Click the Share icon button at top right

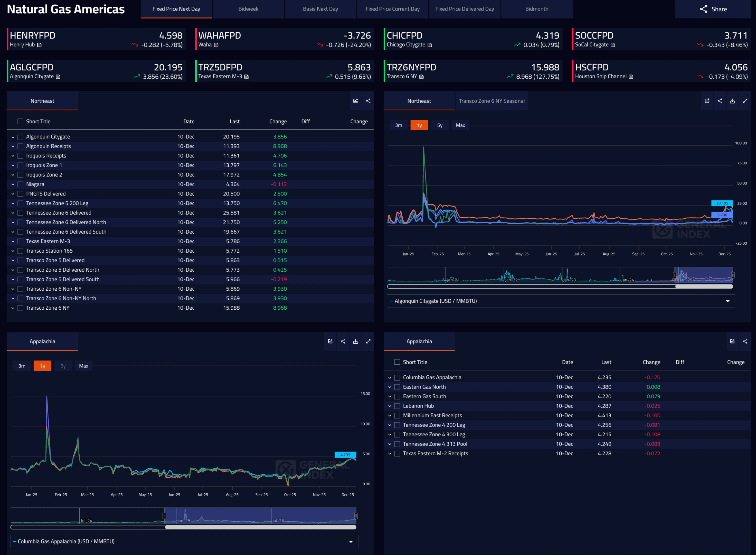713,9
